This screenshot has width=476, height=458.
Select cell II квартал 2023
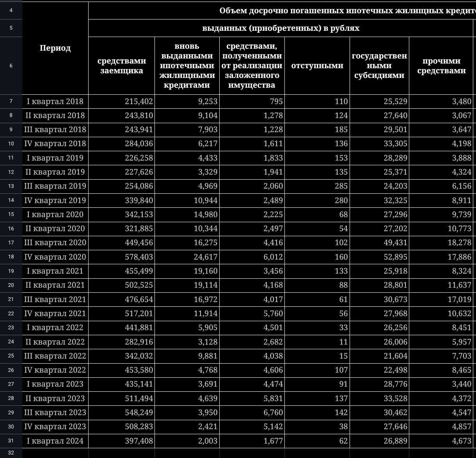(x=55, y=398)
